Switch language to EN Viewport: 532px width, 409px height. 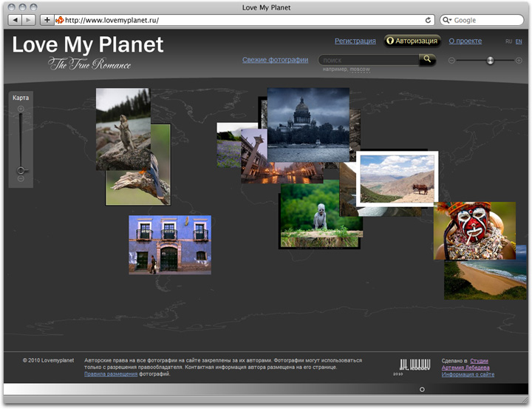[x=519, y=41]
